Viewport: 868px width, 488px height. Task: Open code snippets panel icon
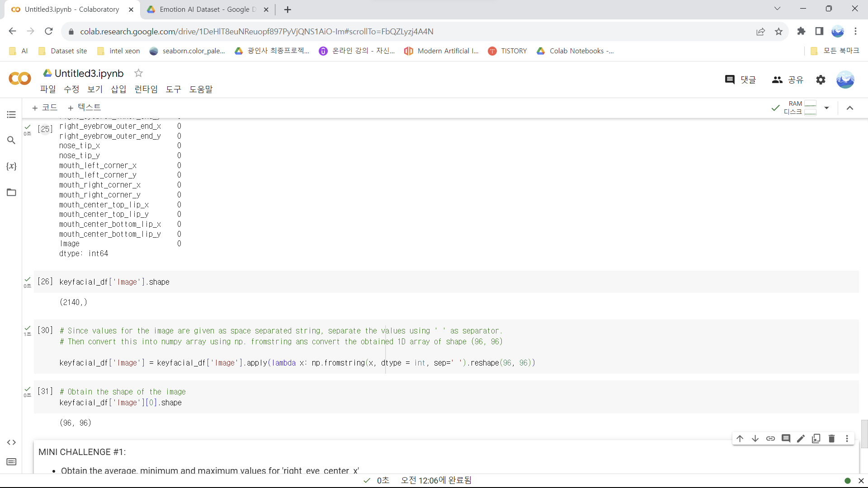click(x=11, y=442)
